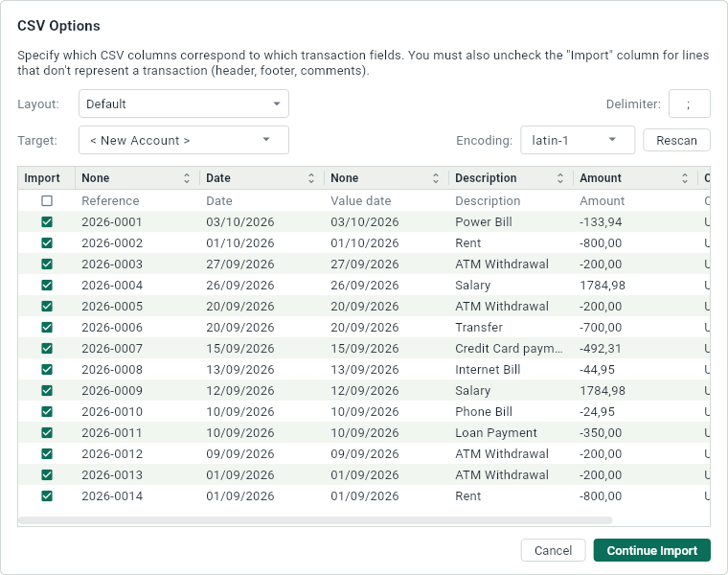Uncheck Import for row 2026-0011

[x=47, y=433]
